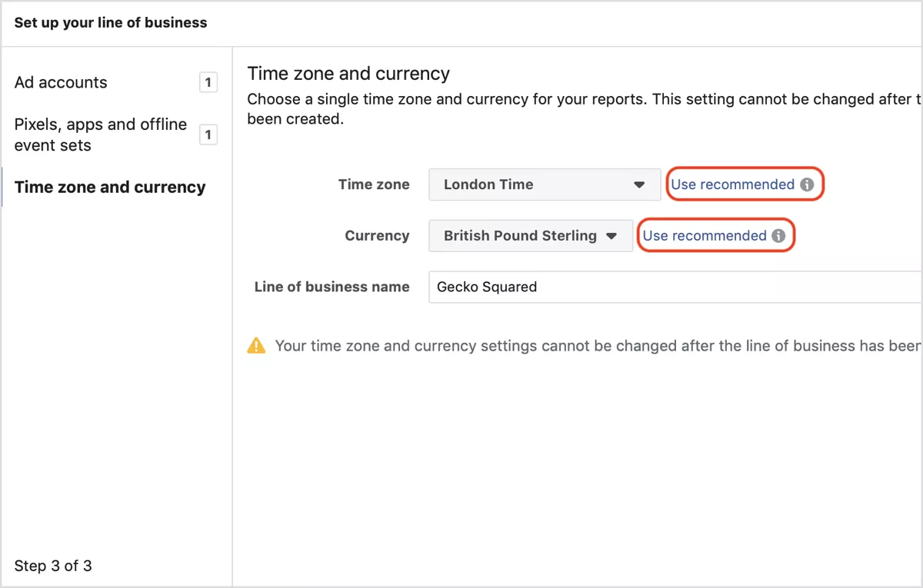The width and height of the screenshot is (923, 588).
Task: Open the Ad accounts step
Action: (61, 82)
